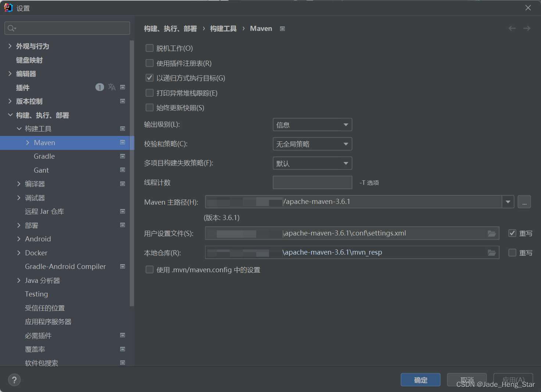The width and height of the screenshot is (541, 392).
Task: Click the project-level icon on 版本控制 row
Action: 123,101
